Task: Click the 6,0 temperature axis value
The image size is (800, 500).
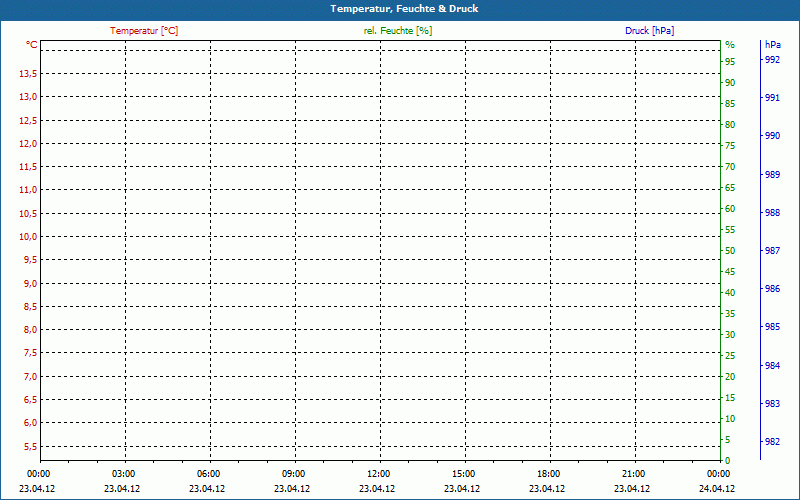Action: pos(31,422)
